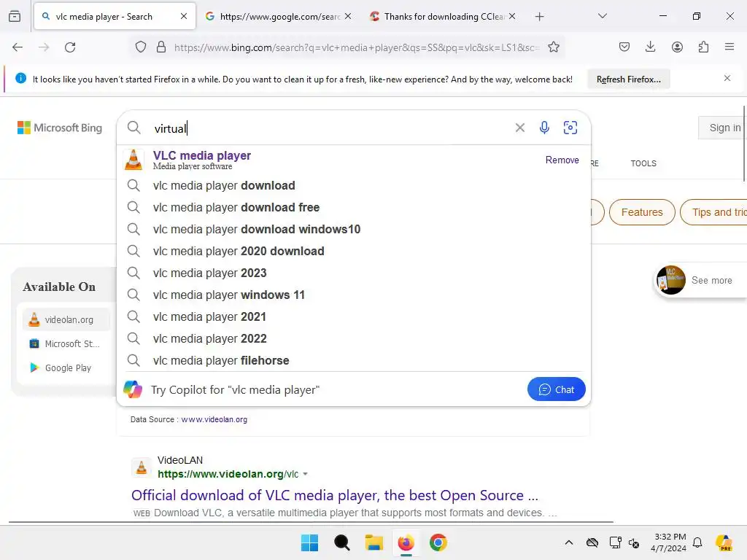Remove VLC media player from history
The height and width of the screenshot is (560, 747).
[562, 160]
